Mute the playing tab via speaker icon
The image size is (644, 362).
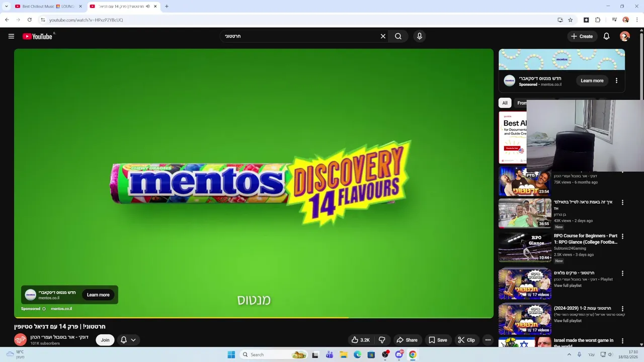(x=147, y=7)
